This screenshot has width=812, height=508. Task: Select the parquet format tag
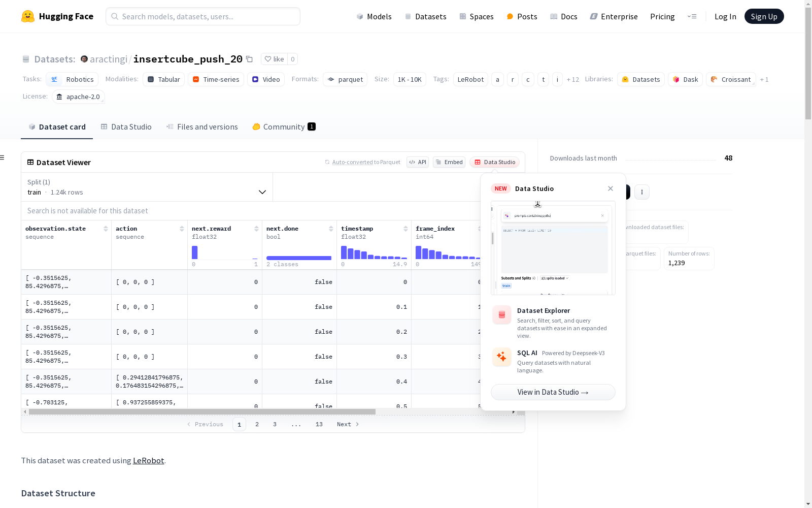345,79
